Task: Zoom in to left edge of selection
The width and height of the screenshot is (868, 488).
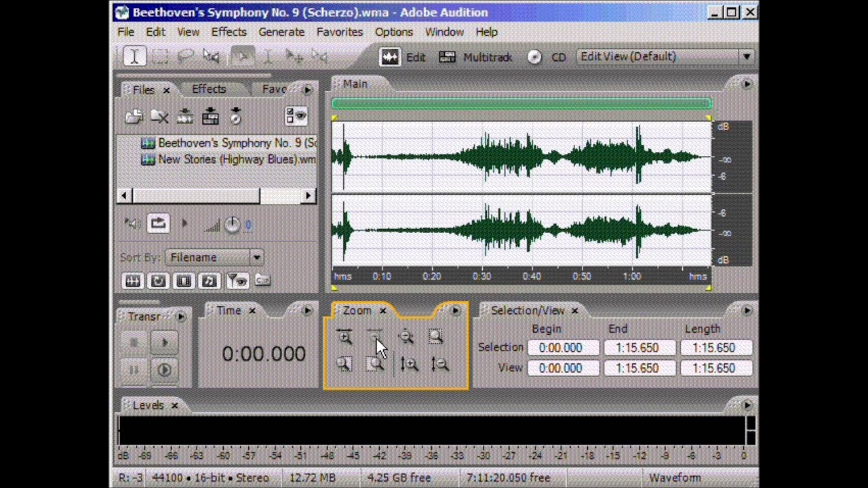Action: pos(344,365)
